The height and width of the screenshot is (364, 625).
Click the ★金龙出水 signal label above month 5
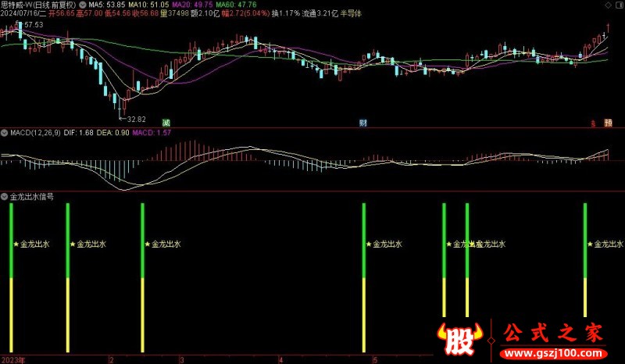point(384,244)
